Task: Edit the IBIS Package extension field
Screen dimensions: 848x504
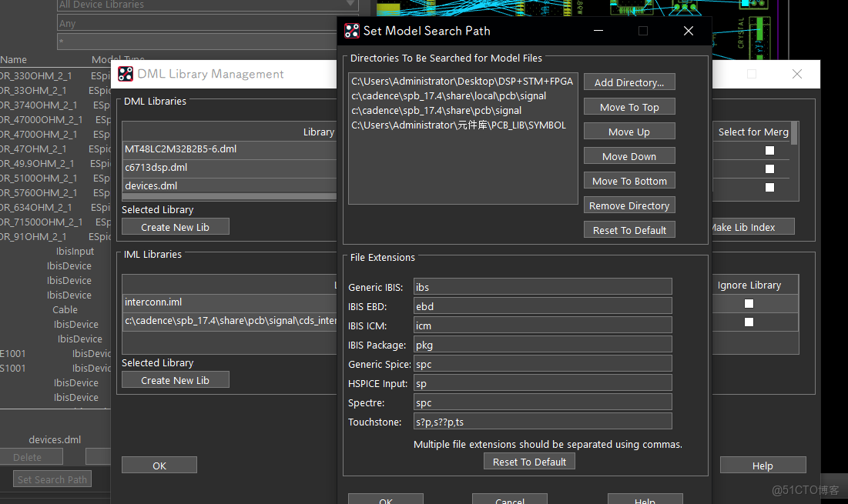Action: 542,345
